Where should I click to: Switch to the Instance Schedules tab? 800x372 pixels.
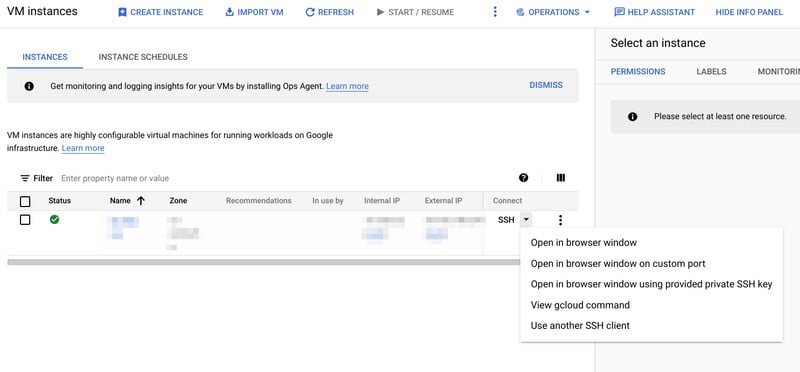point(143,57)
